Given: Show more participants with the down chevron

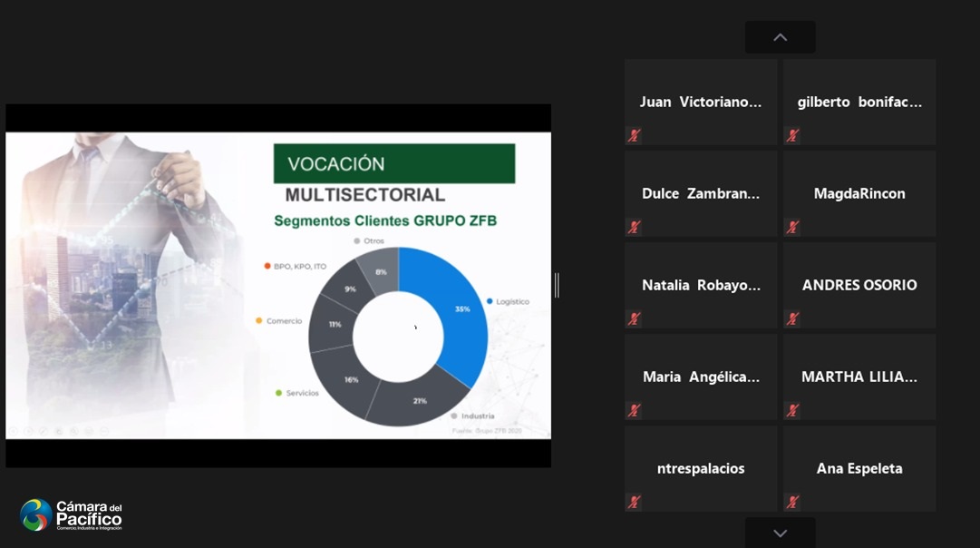Looking at the screenshot, I should tap(780, 533).
